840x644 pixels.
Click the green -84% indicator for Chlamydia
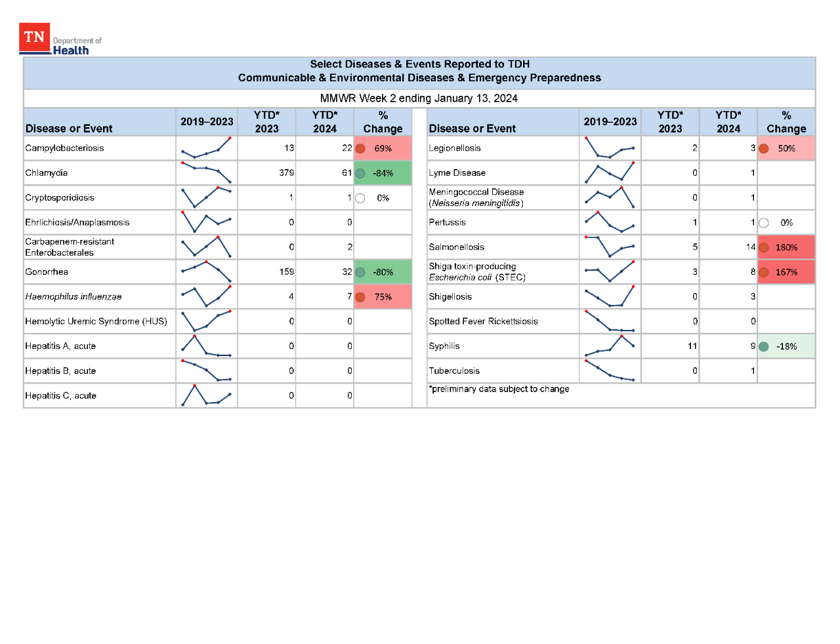[360, 172]
